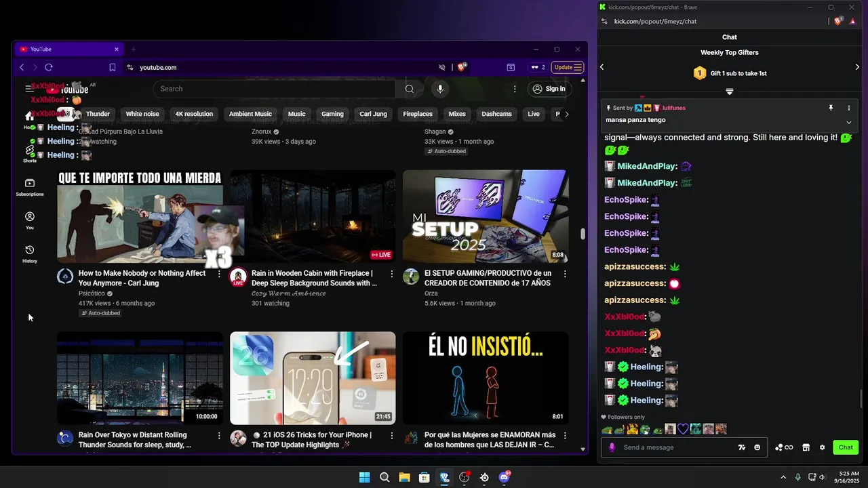Select the Ambient Music chip
The height and width of the screenshot is (488, 868).
click(x=250, y=114)
